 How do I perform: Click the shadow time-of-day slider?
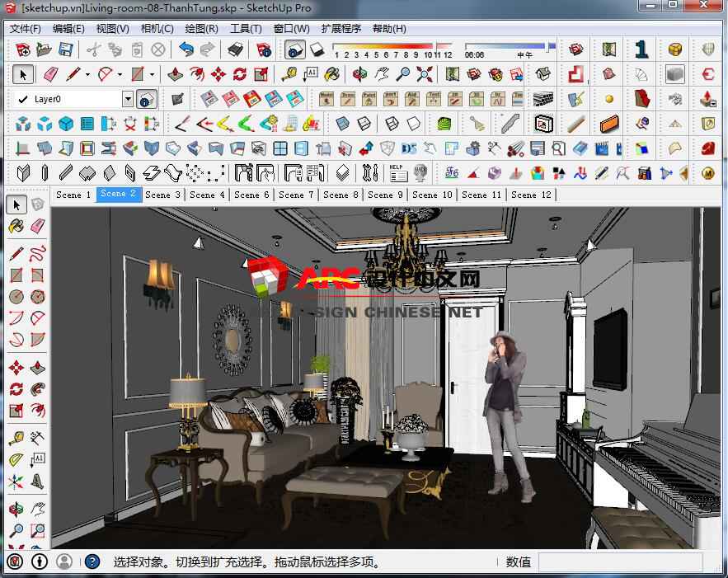(x=505, y=47)
